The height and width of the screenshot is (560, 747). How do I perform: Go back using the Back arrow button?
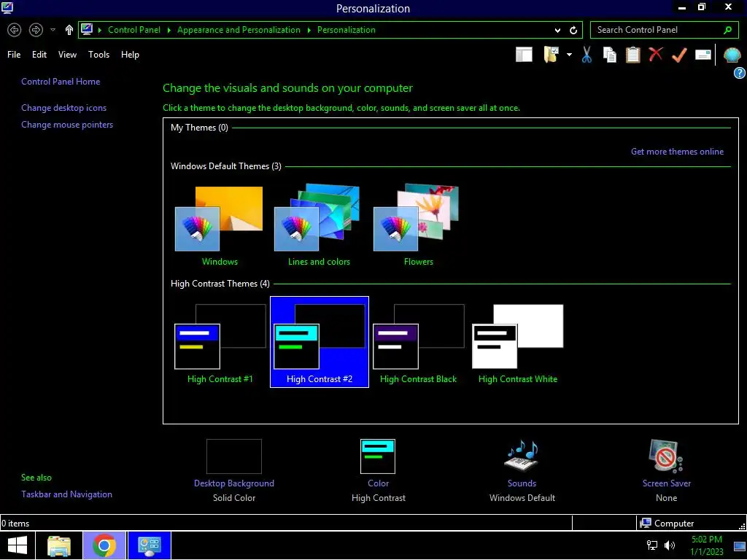(15, 30)
